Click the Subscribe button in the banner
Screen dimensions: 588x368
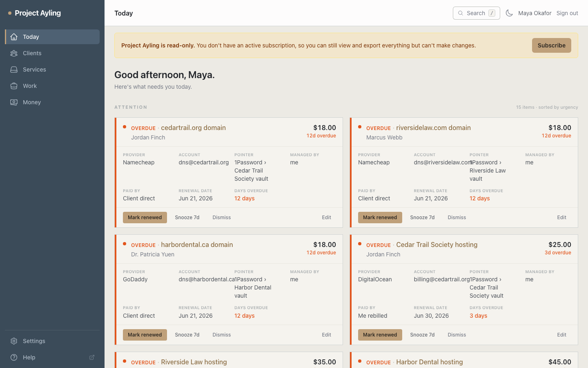(x=551, y=45)
